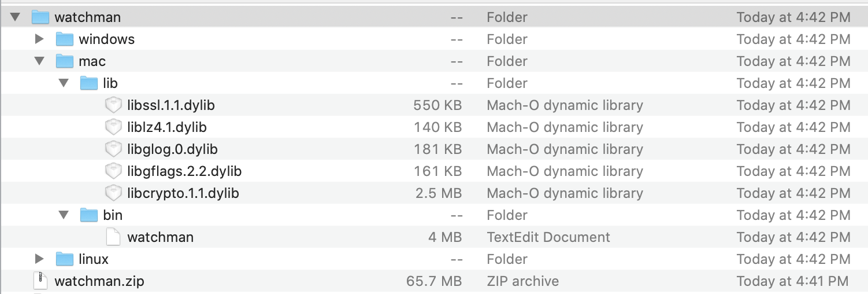
Task: Click the libglog.0.dylib library icon
Action: point(113,149)
